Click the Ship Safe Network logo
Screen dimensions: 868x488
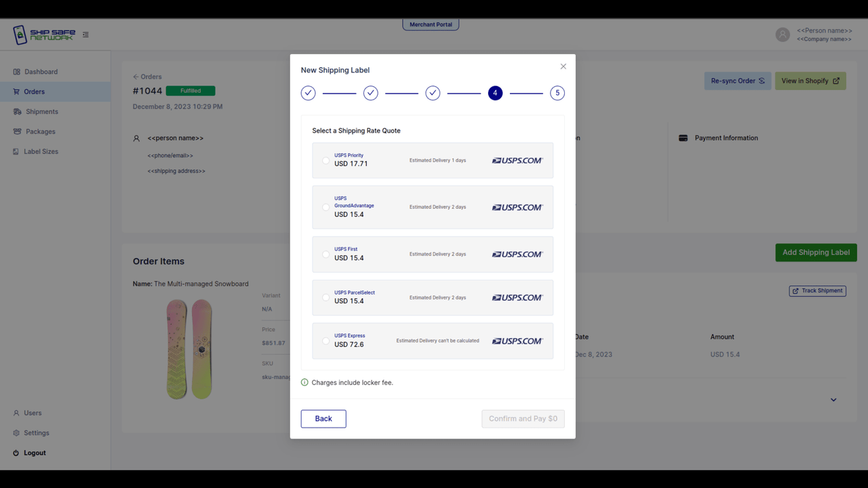[44, 35]
